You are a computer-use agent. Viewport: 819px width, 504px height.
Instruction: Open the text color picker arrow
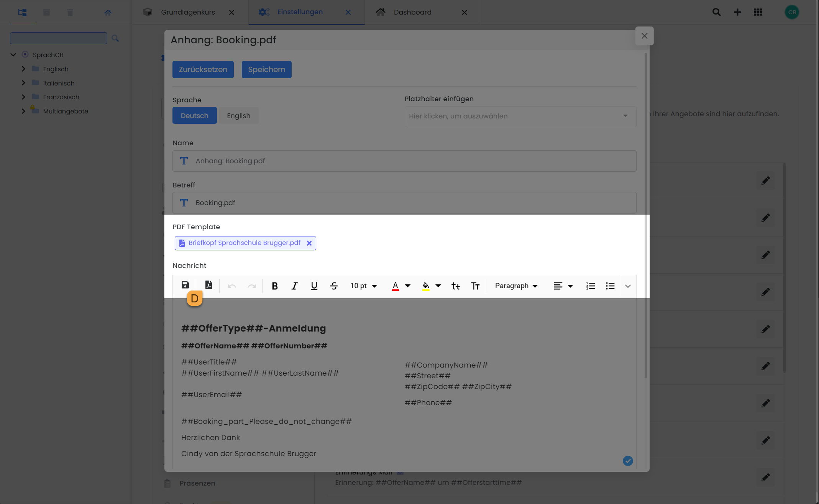point(408,286)
